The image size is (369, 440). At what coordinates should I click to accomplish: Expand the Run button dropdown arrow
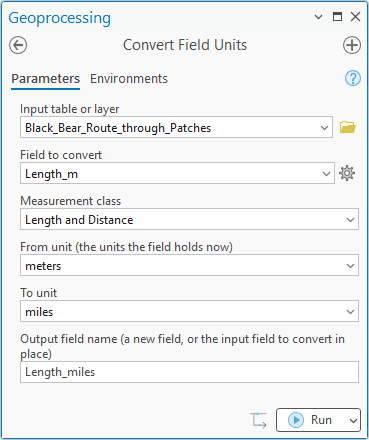coord(353,420)
